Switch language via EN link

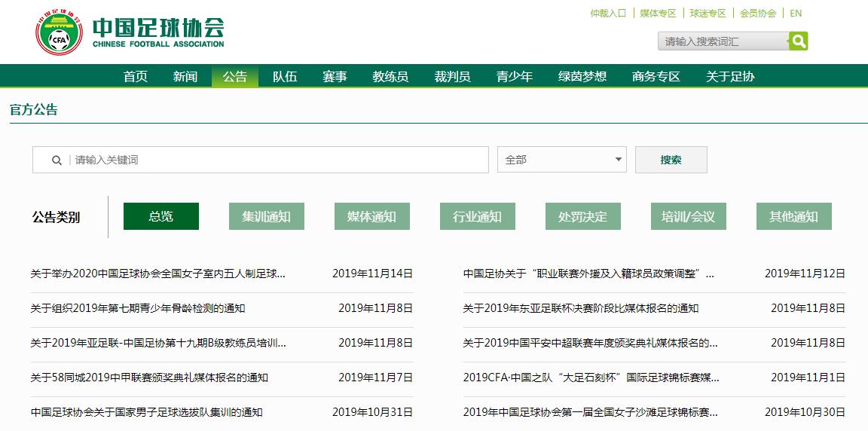click(796, 14)
